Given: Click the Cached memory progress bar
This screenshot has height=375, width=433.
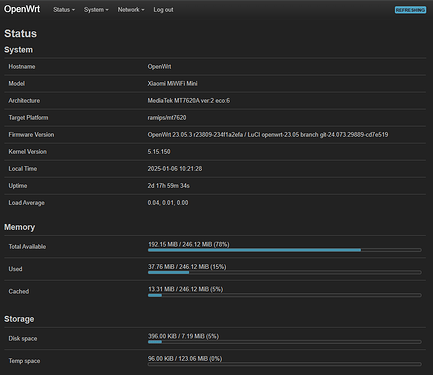Looking at the screenshot, I should point(285,295).
